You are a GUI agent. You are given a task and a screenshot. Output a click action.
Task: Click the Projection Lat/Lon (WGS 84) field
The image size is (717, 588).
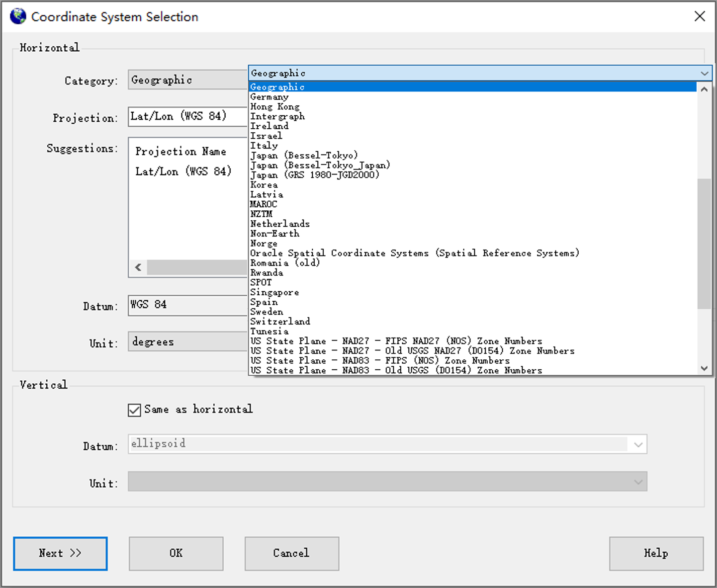pyautogui.click(x=188, y=117)
